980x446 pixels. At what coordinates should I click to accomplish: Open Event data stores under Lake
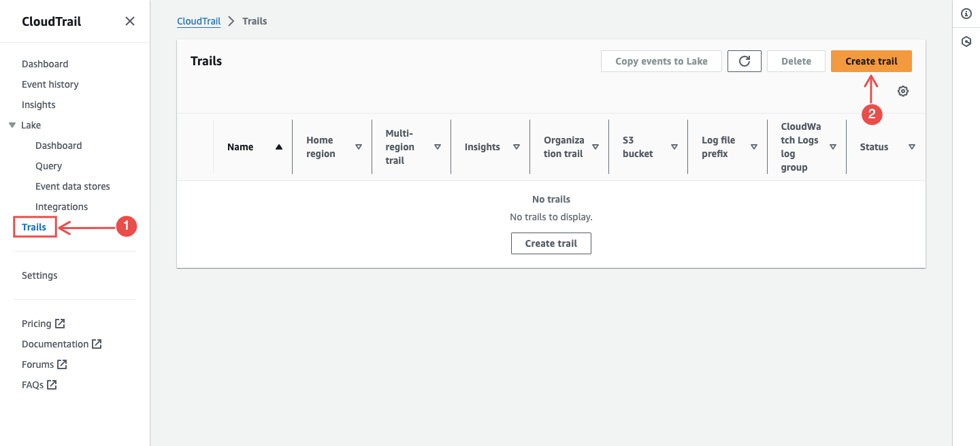click(73, 186)
